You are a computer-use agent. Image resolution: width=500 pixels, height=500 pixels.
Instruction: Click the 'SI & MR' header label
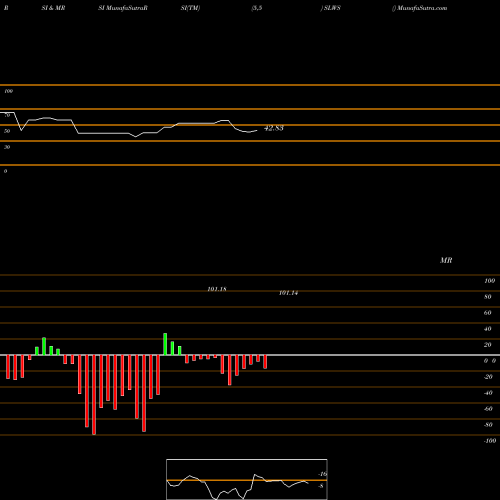coord(53,8)
